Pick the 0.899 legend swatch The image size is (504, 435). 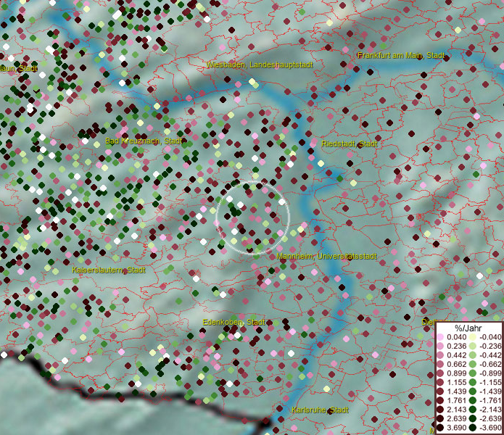coord(440,373)
